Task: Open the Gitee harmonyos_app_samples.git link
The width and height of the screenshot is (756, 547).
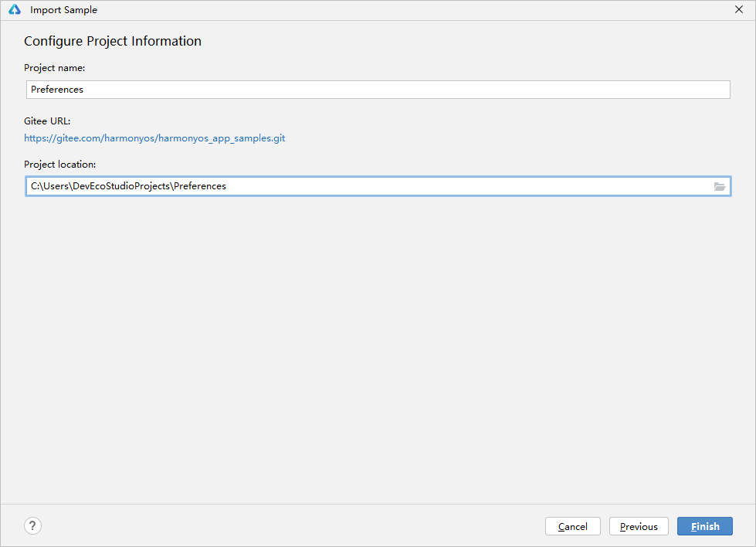Action: point(154,138)
